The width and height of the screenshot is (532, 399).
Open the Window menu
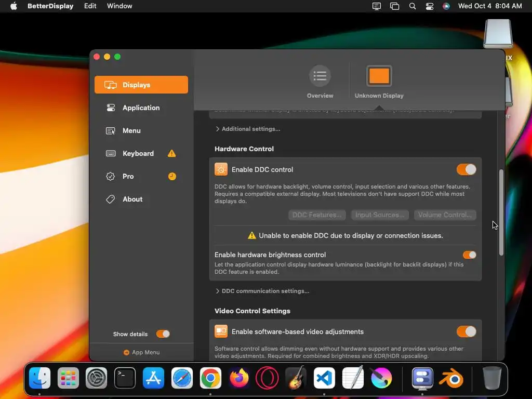119,6
